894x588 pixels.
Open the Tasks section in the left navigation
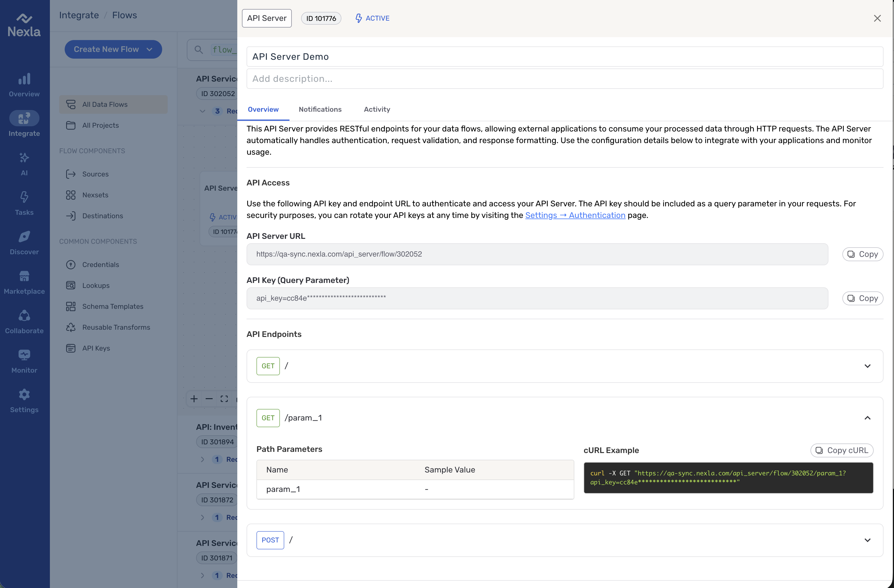point(24,203)
